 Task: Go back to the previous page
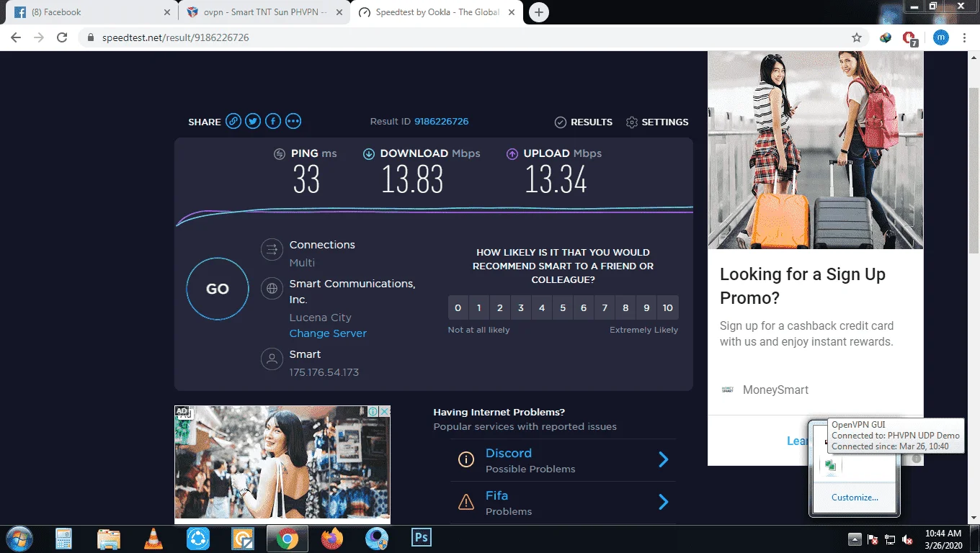click(x=16, y=37)
